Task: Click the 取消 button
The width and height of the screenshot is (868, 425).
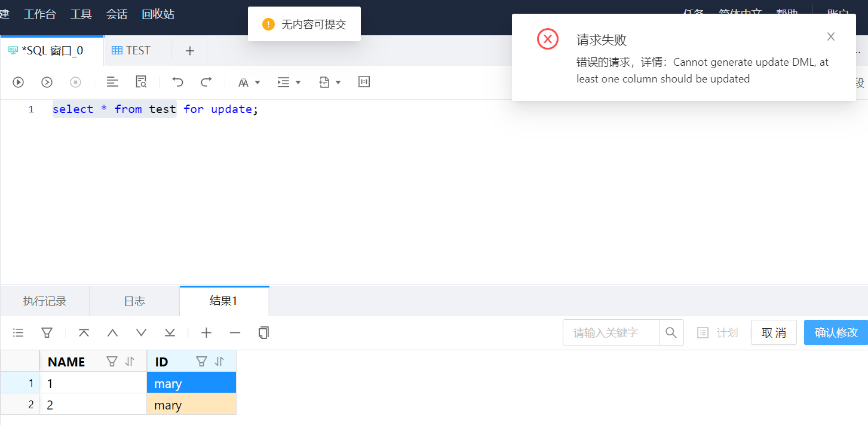Action: (774, 332)
